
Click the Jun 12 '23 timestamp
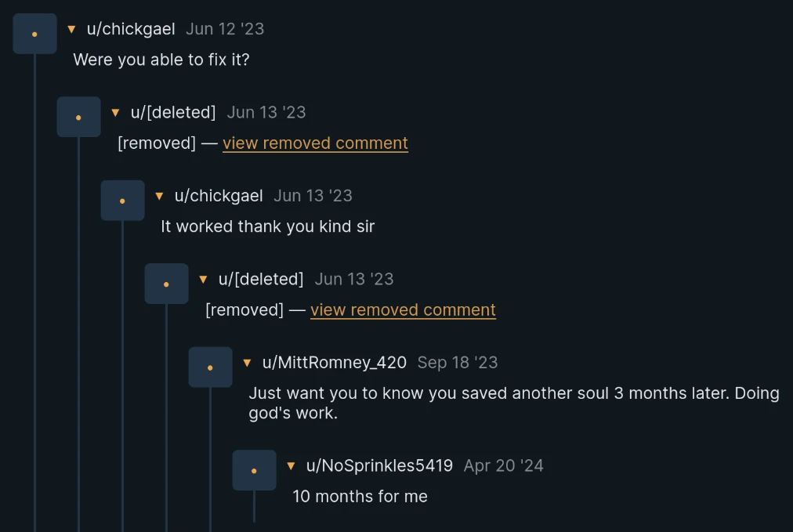225,29
